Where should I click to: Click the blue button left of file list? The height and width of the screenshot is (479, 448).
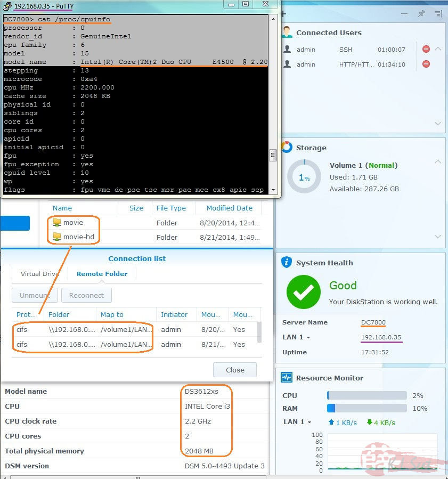[x=15, y=223]
